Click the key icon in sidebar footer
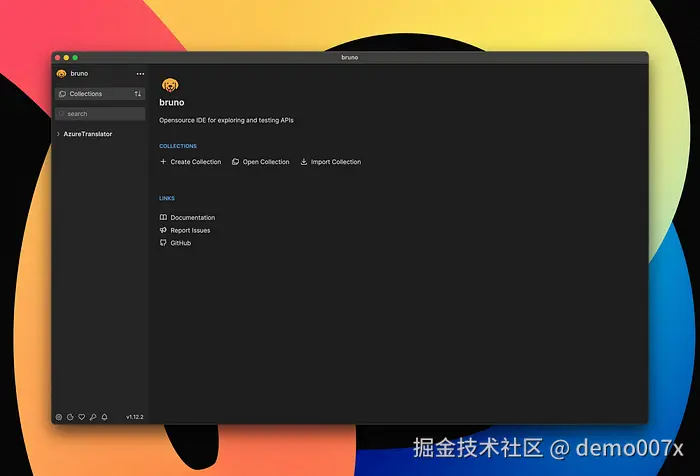Image resolution: width=700 pixels, height=476 pixels. coord(93,417)
